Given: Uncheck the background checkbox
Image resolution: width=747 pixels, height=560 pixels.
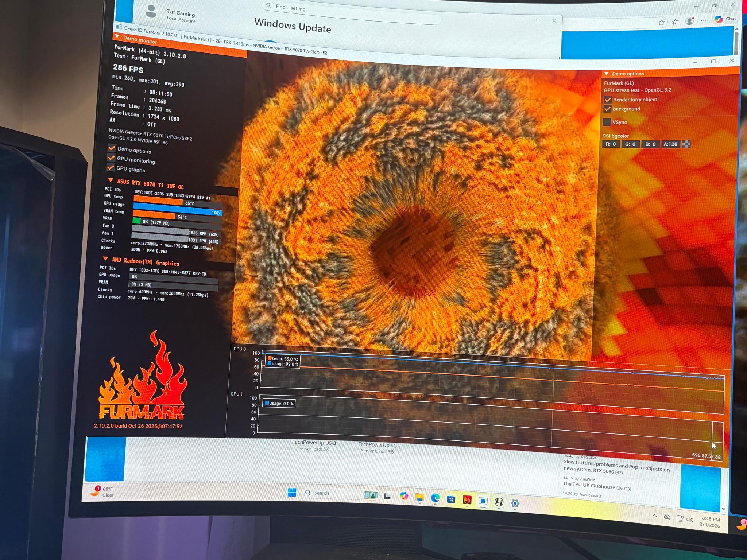Looking at the screenshot, I should pyautogui.click(x=607, y=109).
